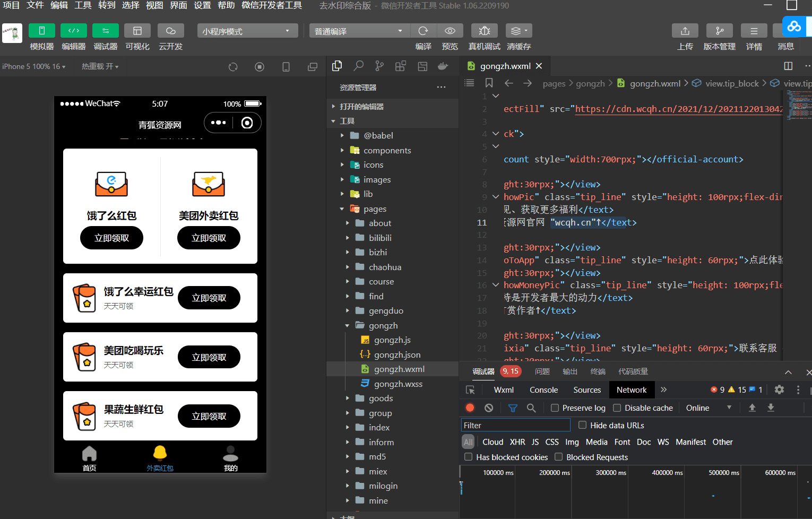This screenshot has width=812, height=519.
Task: Show more devtools tabs chevron
Action: point(663,390)
